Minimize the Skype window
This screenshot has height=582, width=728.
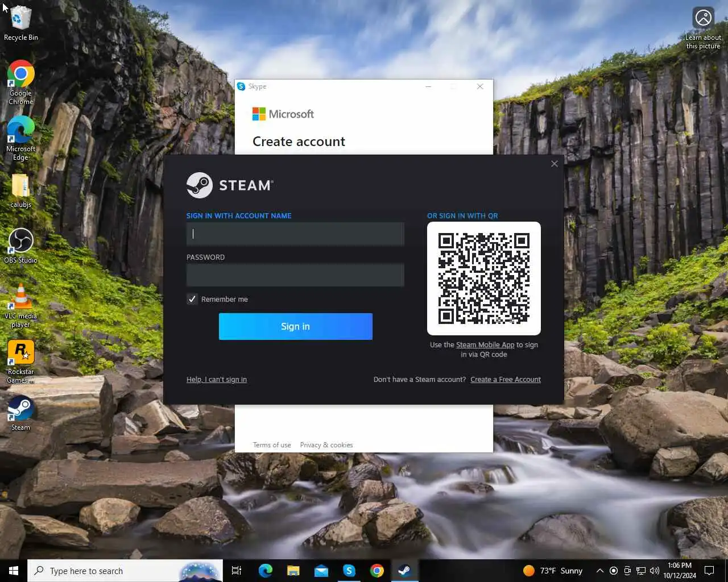coord(428,86)
